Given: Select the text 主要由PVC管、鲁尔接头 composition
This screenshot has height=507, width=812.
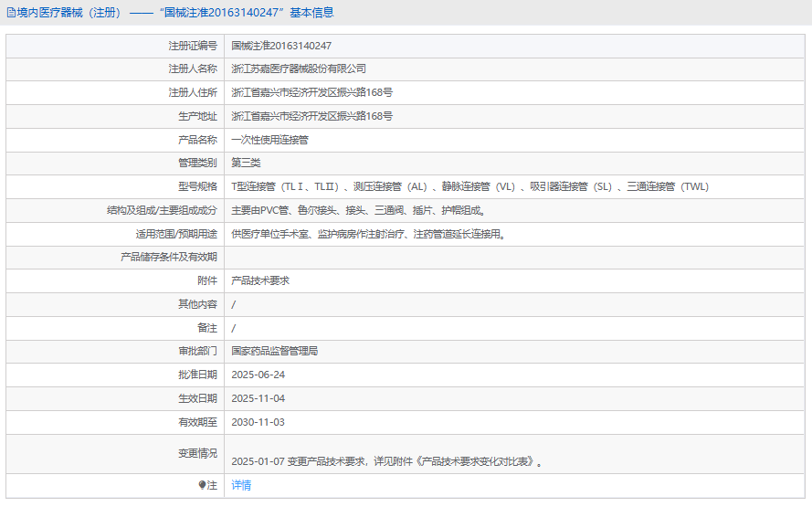Looking at the screenshot, I should (x=358, y=210).
